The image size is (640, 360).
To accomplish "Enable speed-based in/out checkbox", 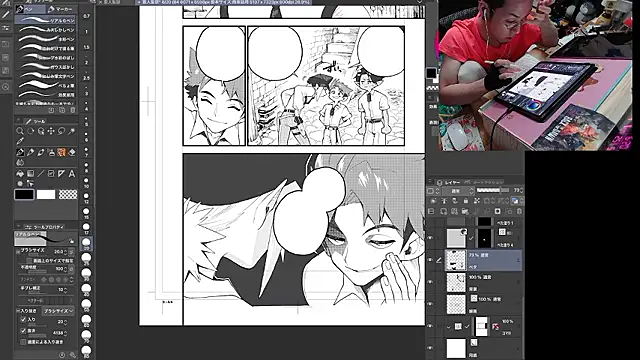I will pos(23,342).
